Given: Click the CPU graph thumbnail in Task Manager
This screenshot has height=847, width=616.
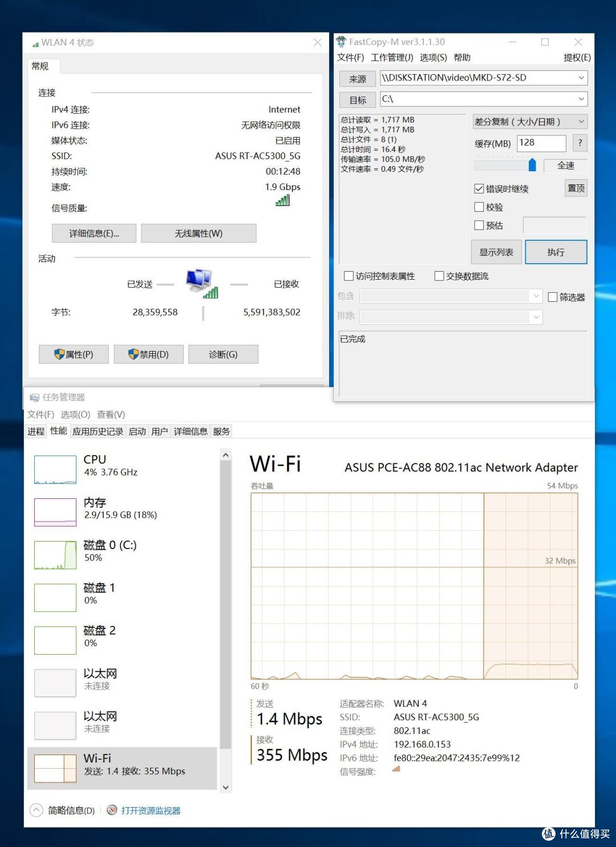Looking at the screenshot, I should [x=55, y=470].
